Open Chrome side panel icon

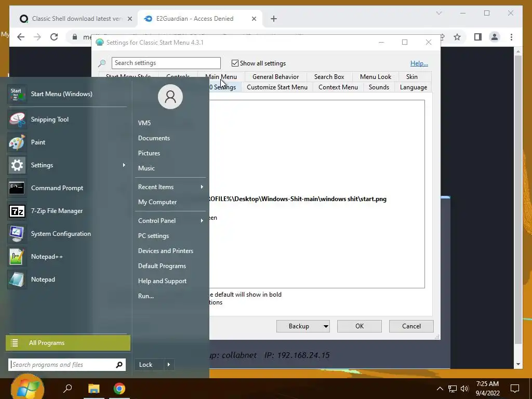coord(478,37)
